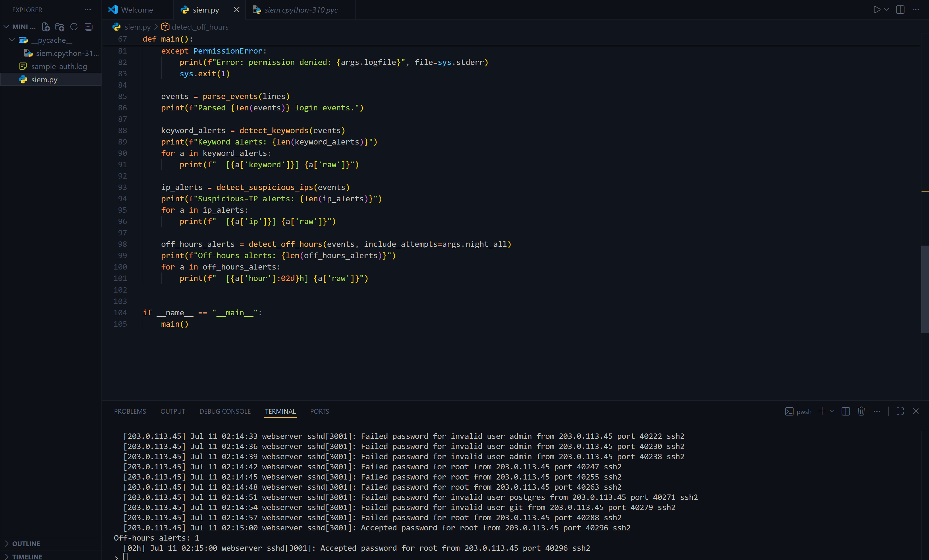This screenshot has width=929, height=560.
Task: Open the PROBLEMS panel tab
Action: pos(130,411)
